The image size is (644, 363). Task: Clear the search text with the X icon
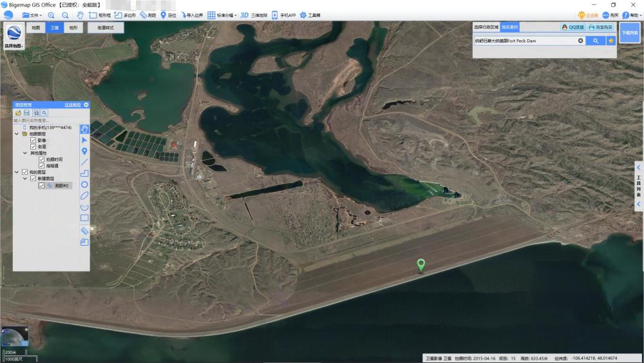coord(580,41)
